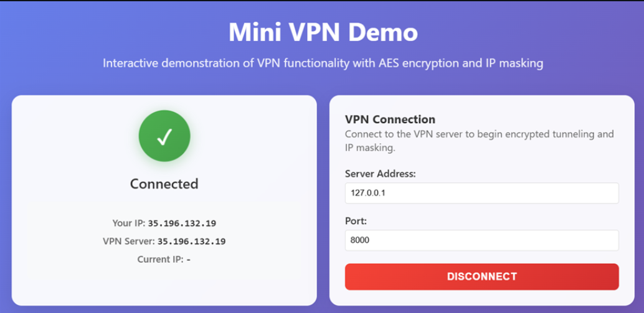
Task: Click the Port label
Action: pyautogui.click(x=356, y=221)
